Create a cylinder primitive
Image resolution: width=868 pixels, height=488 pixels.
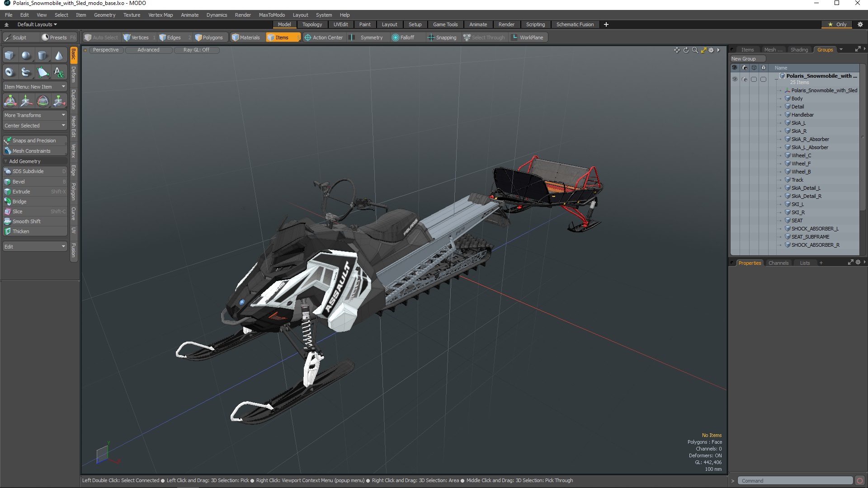tap(42, 56)
